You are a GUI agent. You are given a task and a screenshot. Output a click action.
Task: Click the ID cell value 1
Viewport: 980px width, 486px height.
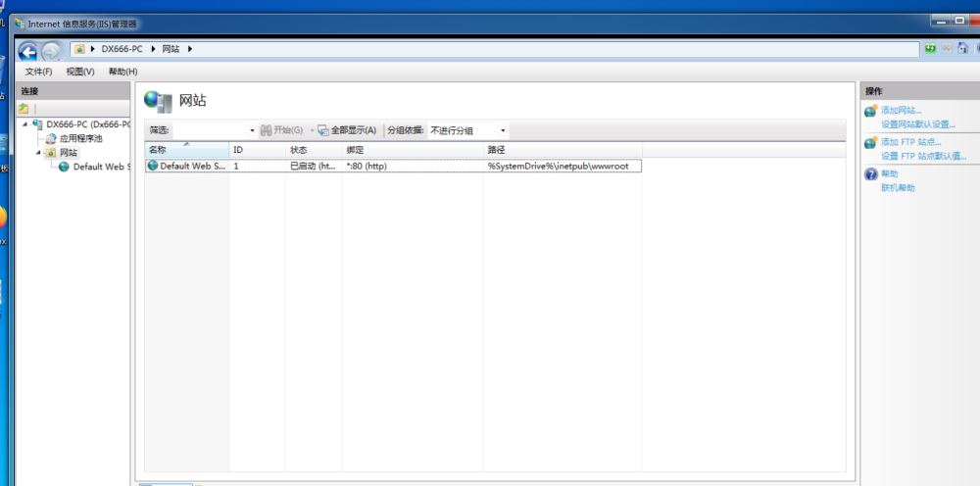[236, 167]
